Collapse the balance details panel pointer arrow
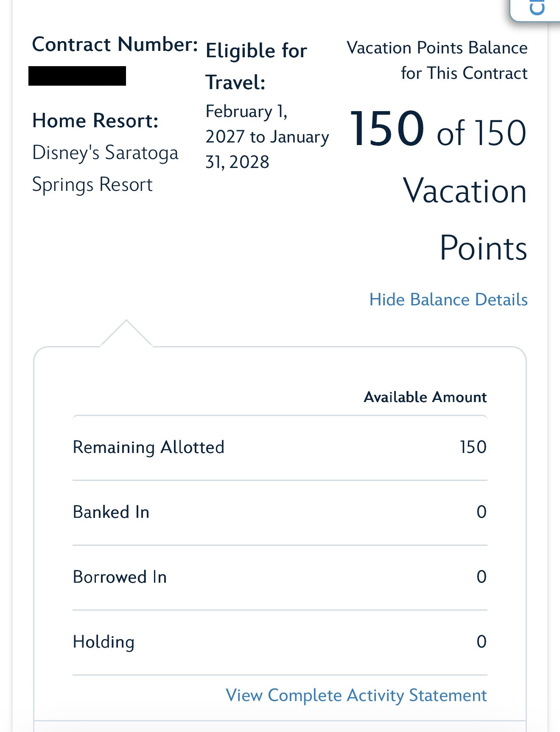560x732 pixels. pyautogui.click(x=126, y=333)
